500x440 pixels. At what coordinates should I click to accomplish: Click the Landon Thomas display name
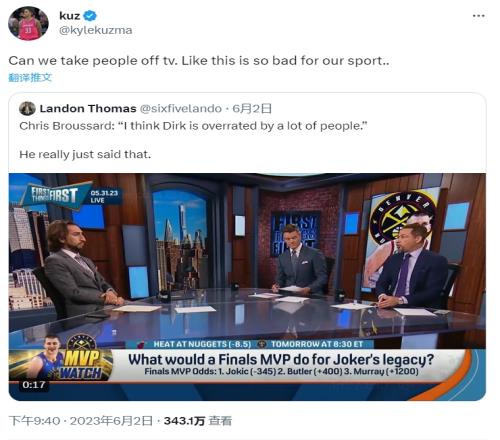pyautogui.click(x=88, y=109)
